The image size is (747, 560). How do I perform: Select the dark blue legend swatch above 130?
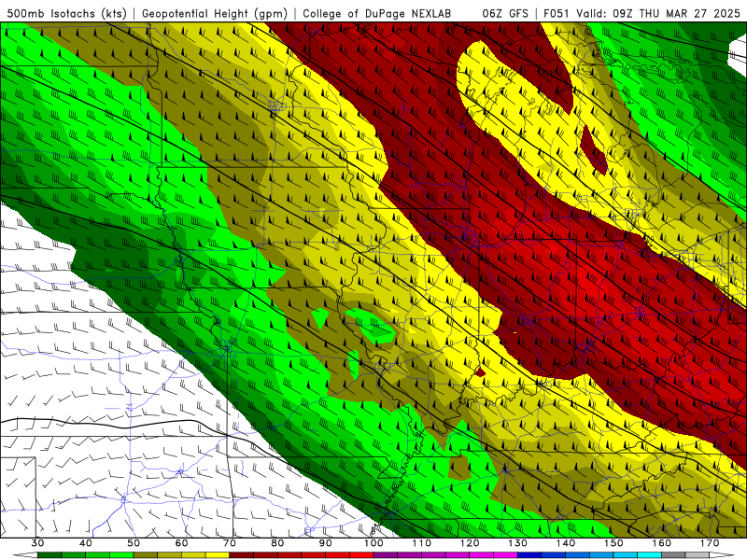pos(529,555)
